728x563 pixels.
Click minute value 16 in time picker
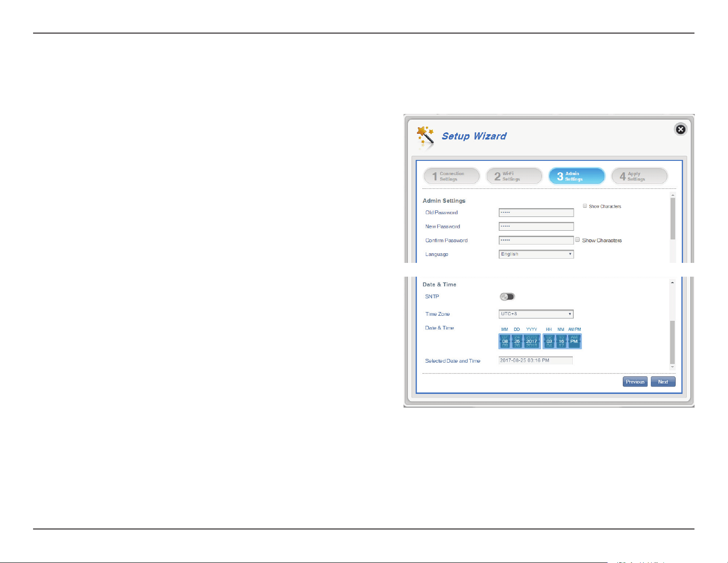[561, 341]
